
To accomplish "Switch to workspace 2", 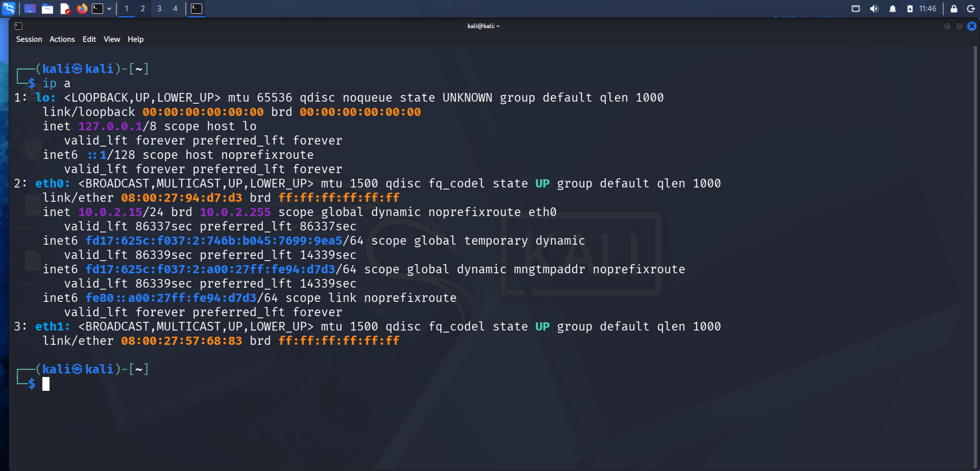I will (x=143, y=9).
